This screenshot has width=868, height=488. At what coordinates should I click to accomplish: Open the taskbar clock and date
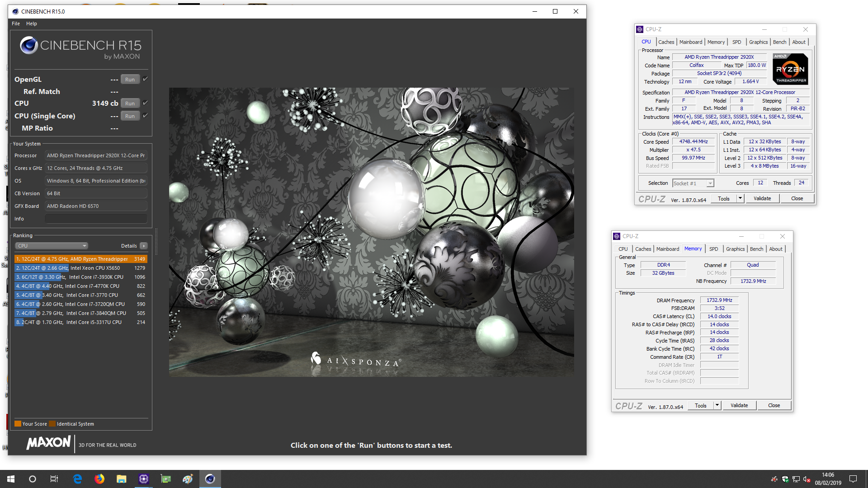point(828,479)
